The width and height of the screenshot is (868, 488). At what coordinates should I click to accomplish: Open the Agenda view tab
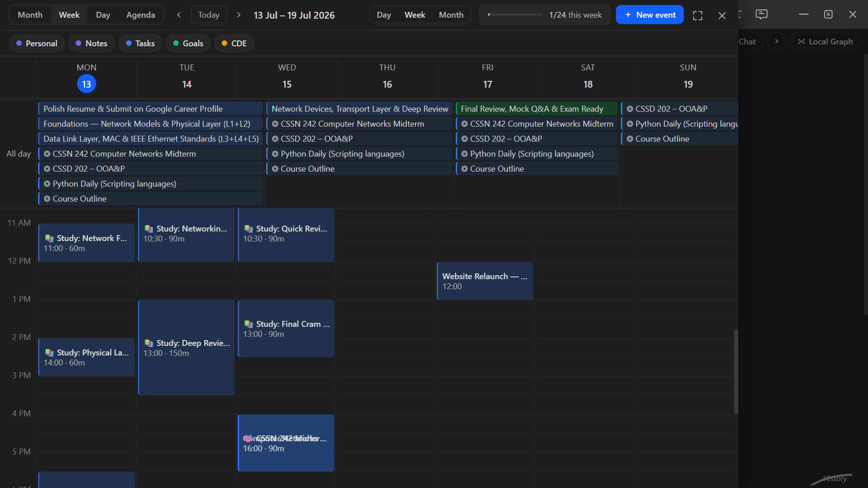pyautogui.click(x=141, y=15)
